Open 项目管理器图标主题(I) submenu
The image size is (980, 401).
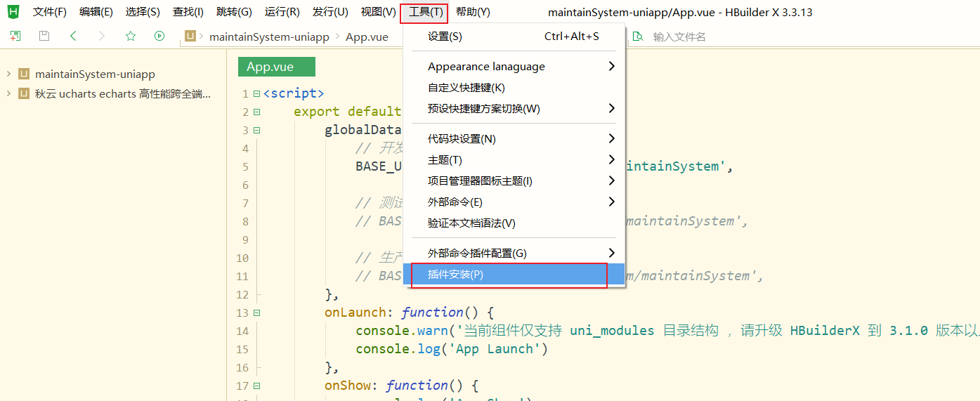514,180
